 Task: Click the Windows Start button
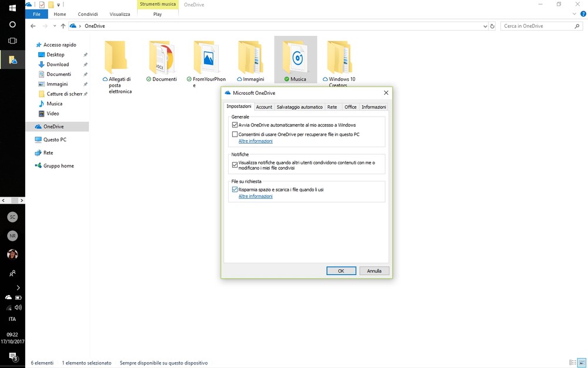click(x=12, y=8)
